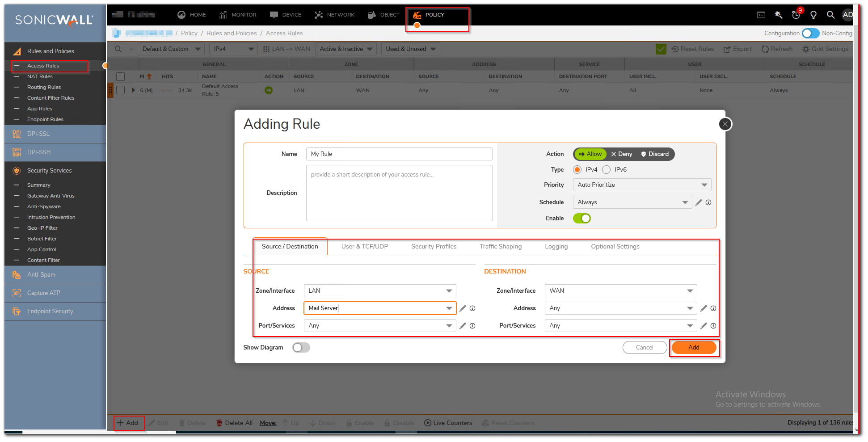Click Reset Rules button
Viewport: 868px width, 442px height.
693,49
